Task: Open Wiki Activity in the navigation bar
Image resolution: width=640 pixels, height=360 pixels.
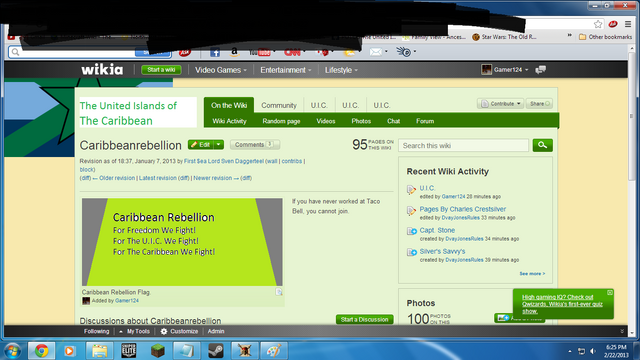Action: tap(229, 121)
